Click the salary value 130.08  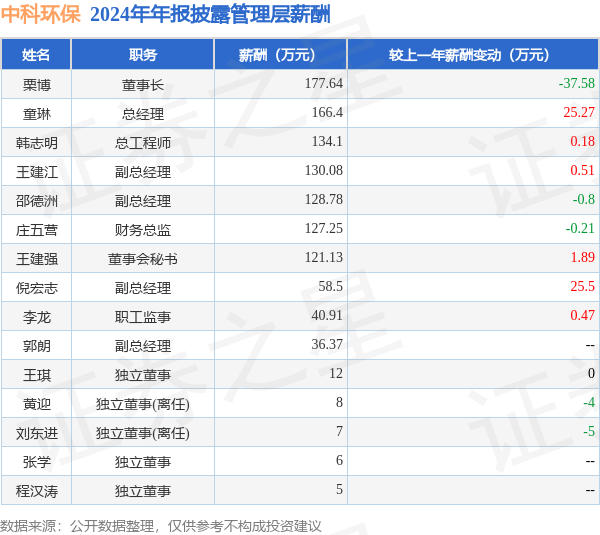(324, 170)
